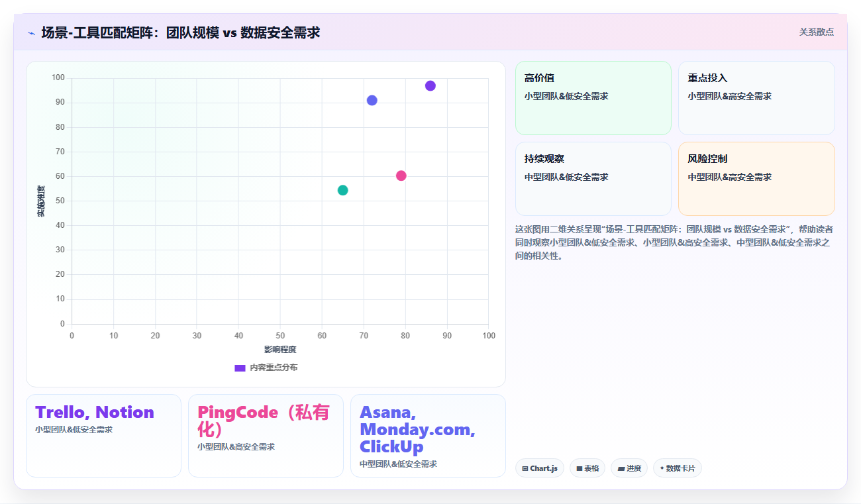Click the 进度 tag chip
861x504 pixels.
click(x=629, y=468)
